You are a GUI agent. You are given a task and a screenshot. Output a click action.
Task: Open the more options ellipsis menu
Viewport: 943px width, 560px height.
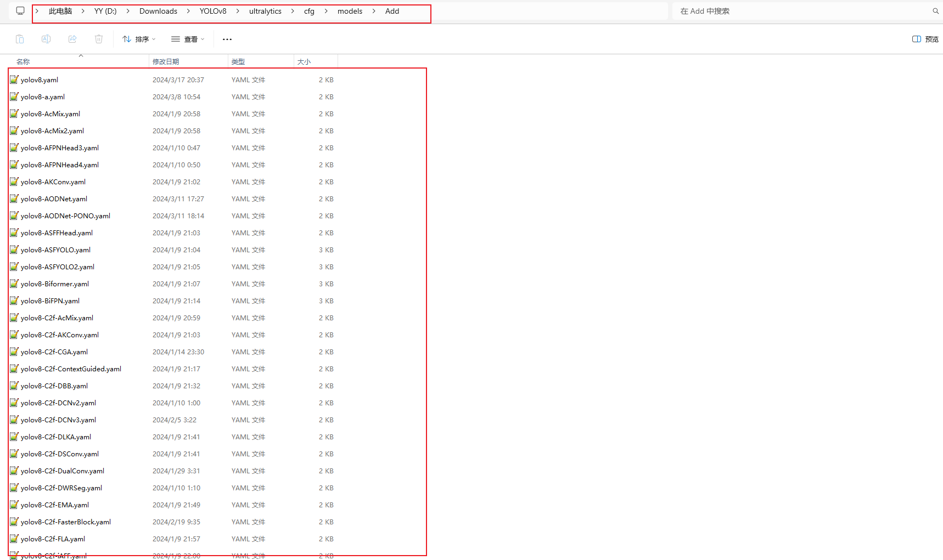point(227,39)
